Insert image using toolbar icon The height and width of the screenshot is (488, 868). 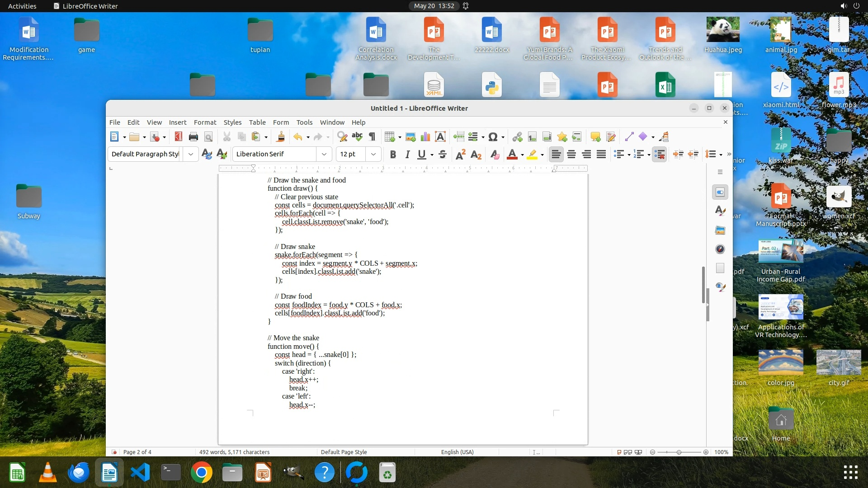pyautogui.click(x=410, y=137)
